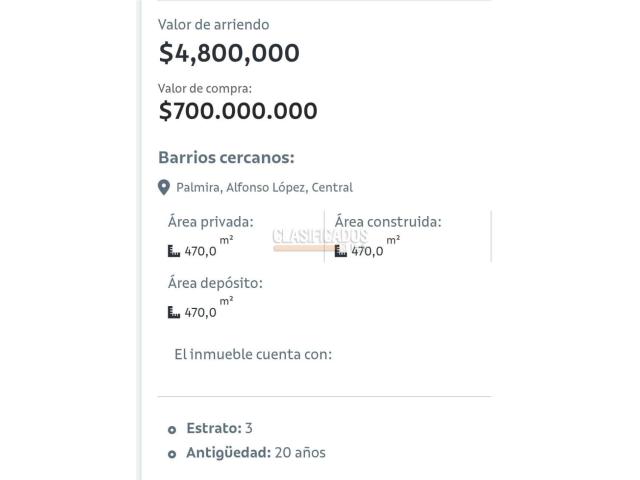Click the Antigüedad bullet marker
Viewport: 640px width, 480px height.
[x=172, y=454]
